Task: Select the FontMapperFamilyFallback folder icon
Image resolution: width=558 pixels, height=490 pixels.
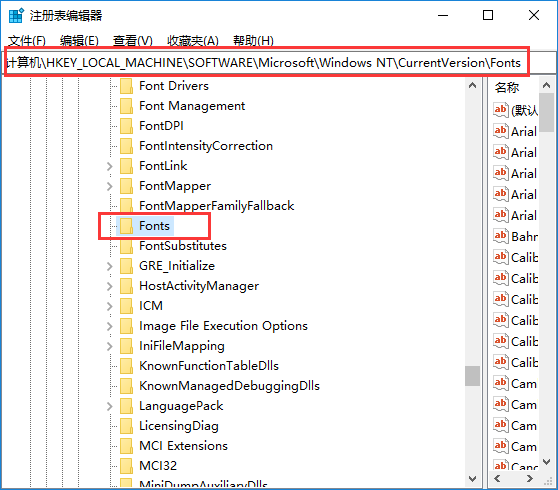Action: [x=126, y=206]
